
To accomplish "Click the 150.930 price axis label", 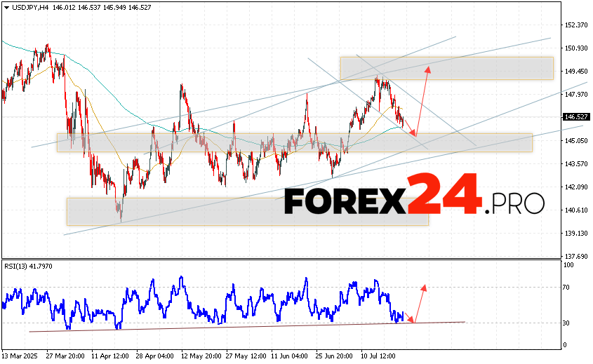I will click(575, 48).
